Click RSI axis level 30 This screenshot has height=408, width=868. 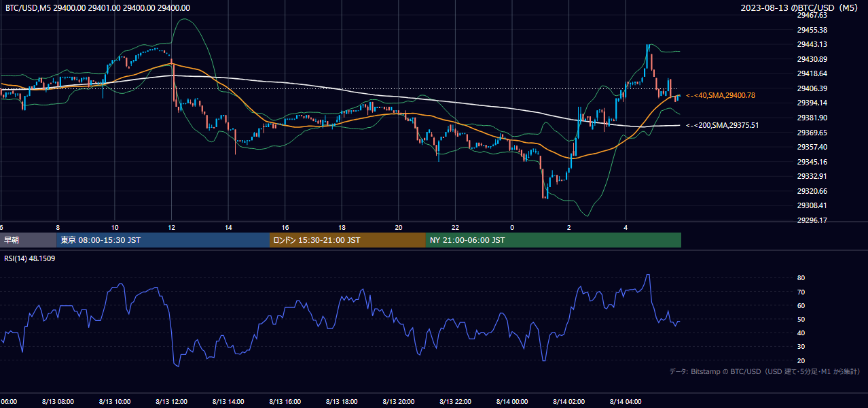pos(801,347)
